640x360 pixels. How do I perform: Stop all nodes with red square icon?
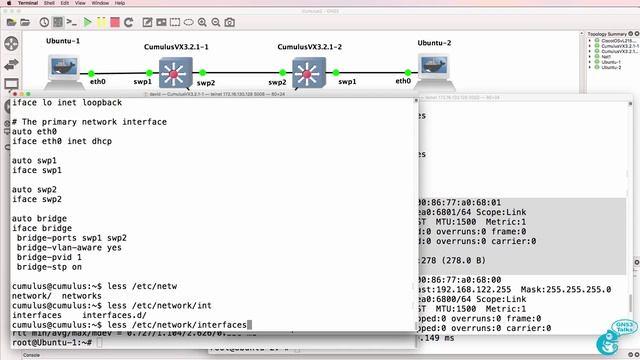115,22
